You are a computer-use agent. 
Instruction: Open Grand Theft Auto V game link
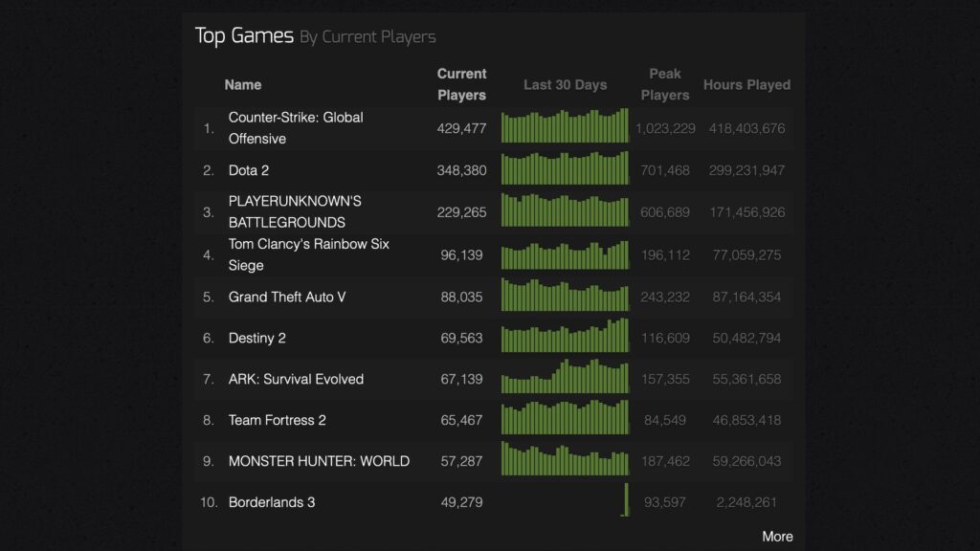(287, 298)
